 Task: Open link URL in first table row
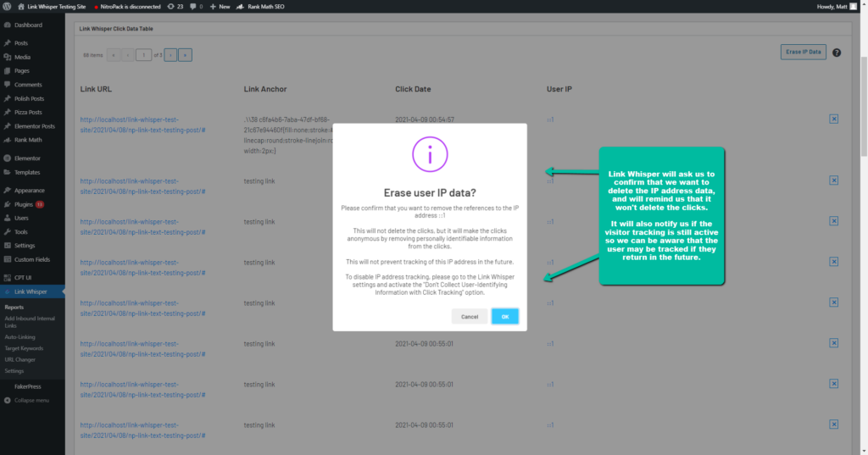click(142, 125)
